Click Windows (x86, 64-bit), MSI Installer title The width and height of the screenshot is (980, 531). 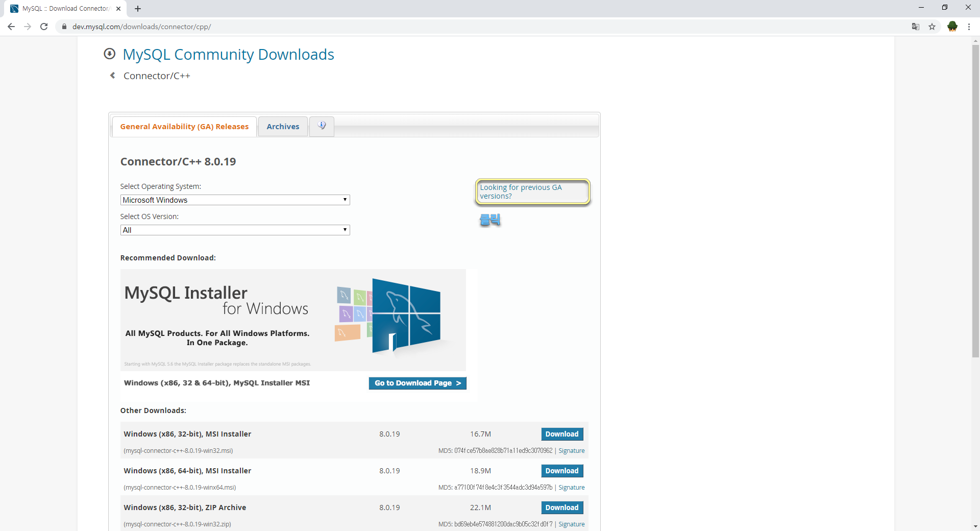[x=187, y=471]
